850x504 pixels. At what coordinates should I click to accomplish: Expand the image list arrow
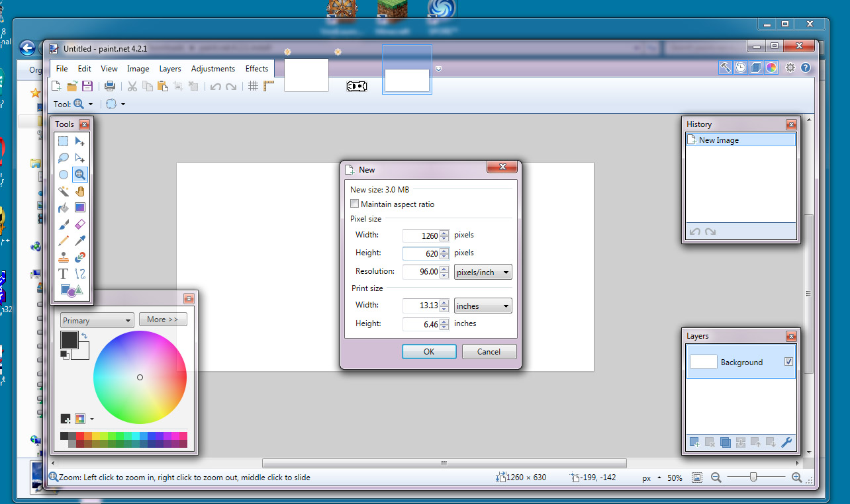pyautogui.click(x=438, y=68)
